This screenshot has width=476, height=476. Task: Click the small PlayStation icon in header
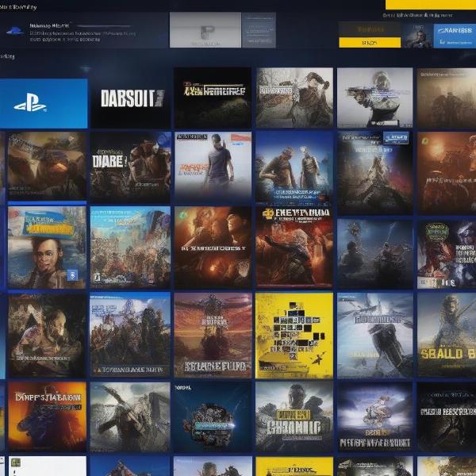pos(14,31)
